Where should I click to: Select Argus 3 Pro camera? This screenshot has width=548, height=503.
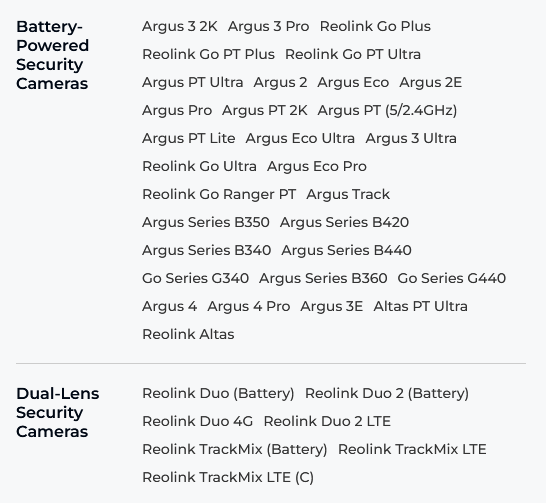pyautogui.click(x=268, y=27)
